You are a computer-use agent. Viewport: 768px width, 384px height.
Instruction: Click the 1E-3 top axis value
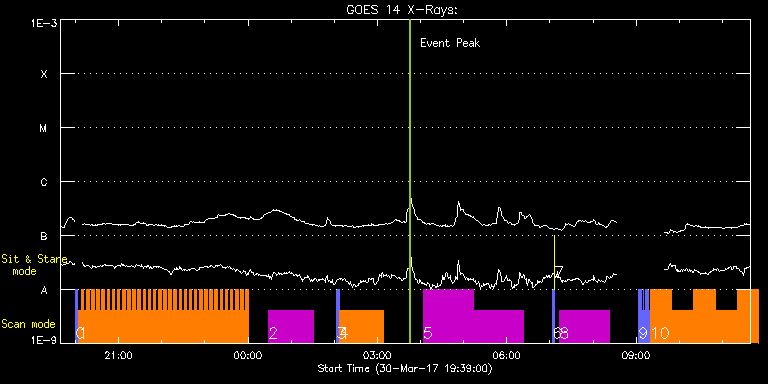point(44,23)
